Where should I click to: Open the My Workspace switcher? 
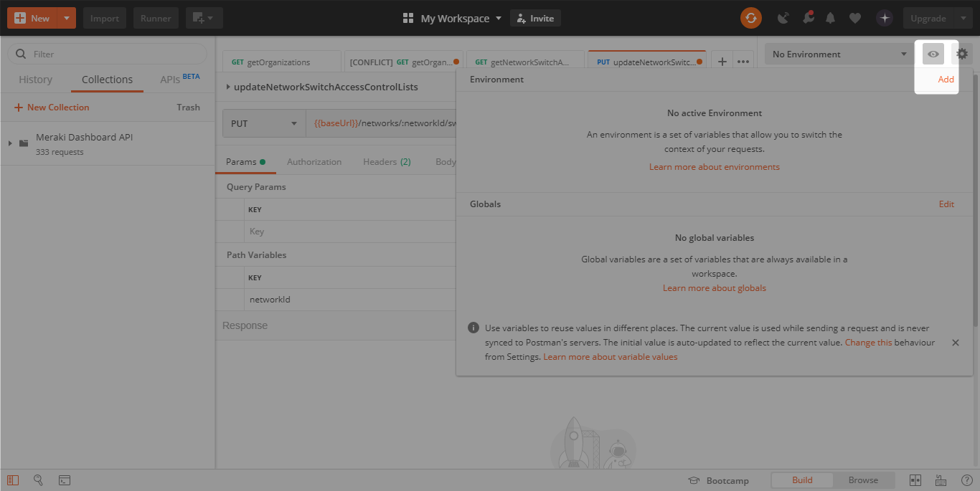(452, 18)
